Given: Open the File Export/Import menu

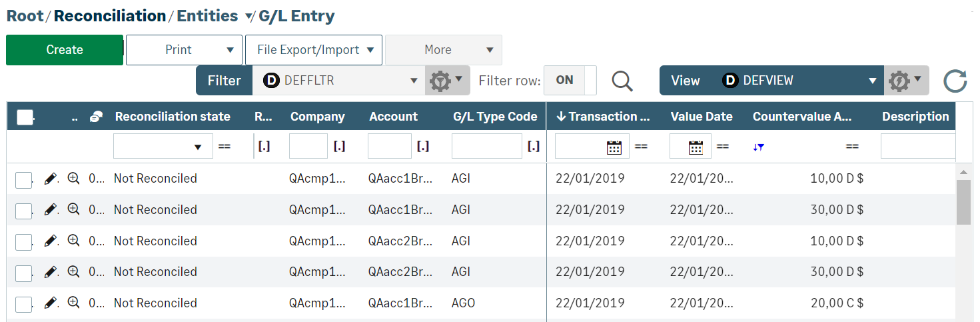Looking at the screenshot, I should tap(314, 50).
